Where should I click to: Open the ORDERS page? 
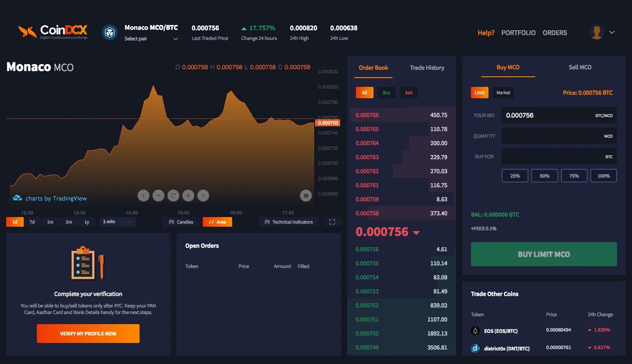click(555, 33)
